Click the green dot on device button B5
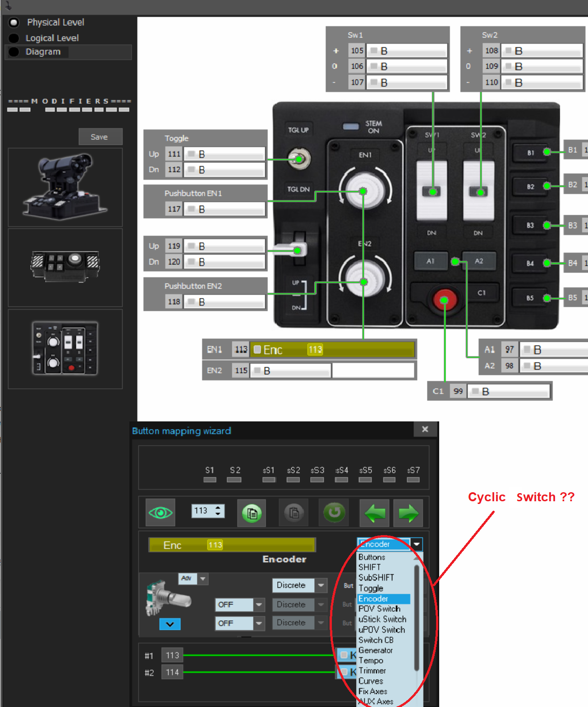588x707 pixels. coord(547,298)
